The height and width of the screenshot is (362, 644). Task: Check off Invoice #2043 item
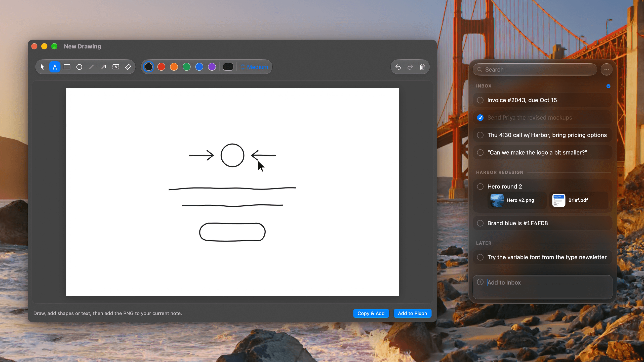click(480, 100)
